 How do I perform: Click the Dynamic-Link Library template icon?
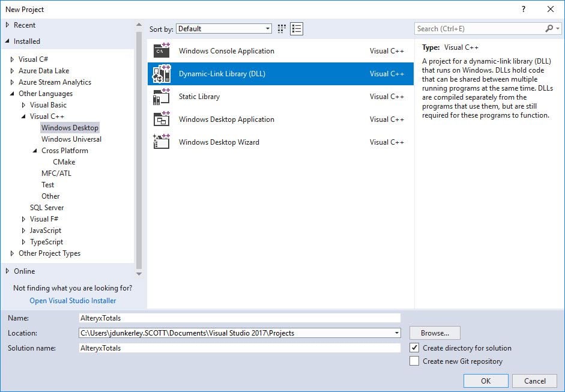(x=162, y=73)
